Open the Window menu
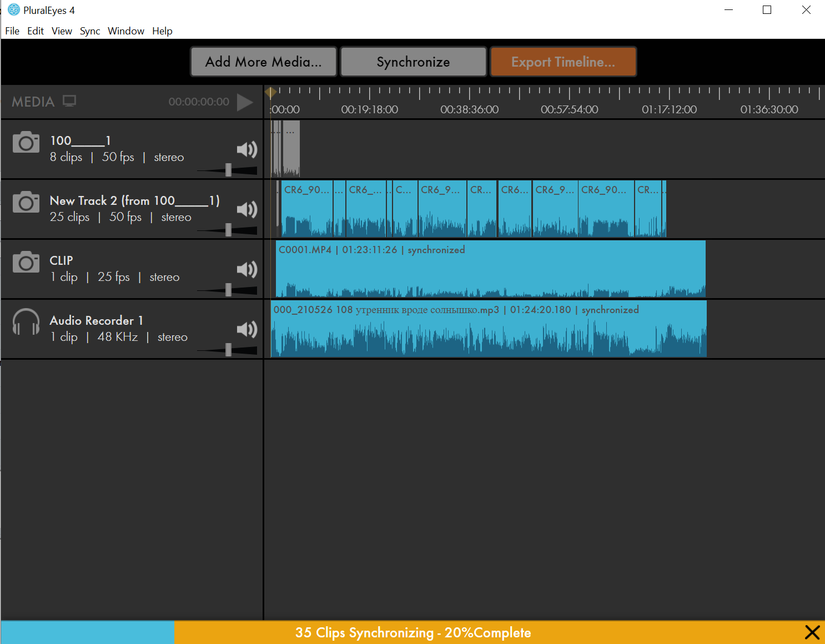 125,31
